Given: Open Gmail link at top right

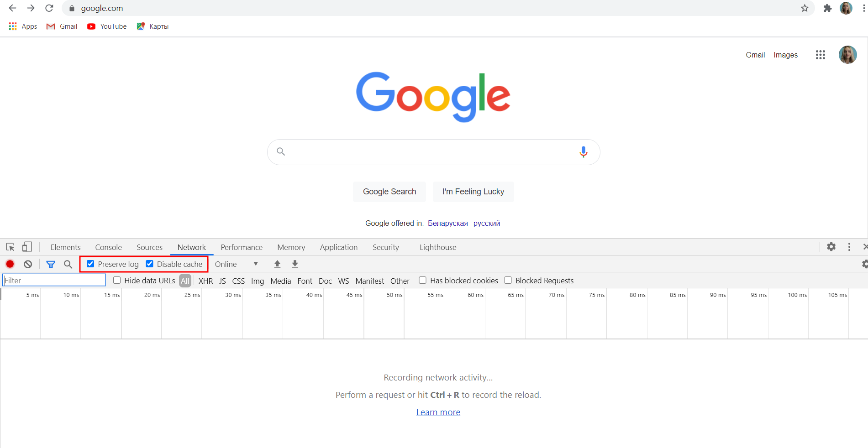Looking at the screenshot, I should pos(755,55).
